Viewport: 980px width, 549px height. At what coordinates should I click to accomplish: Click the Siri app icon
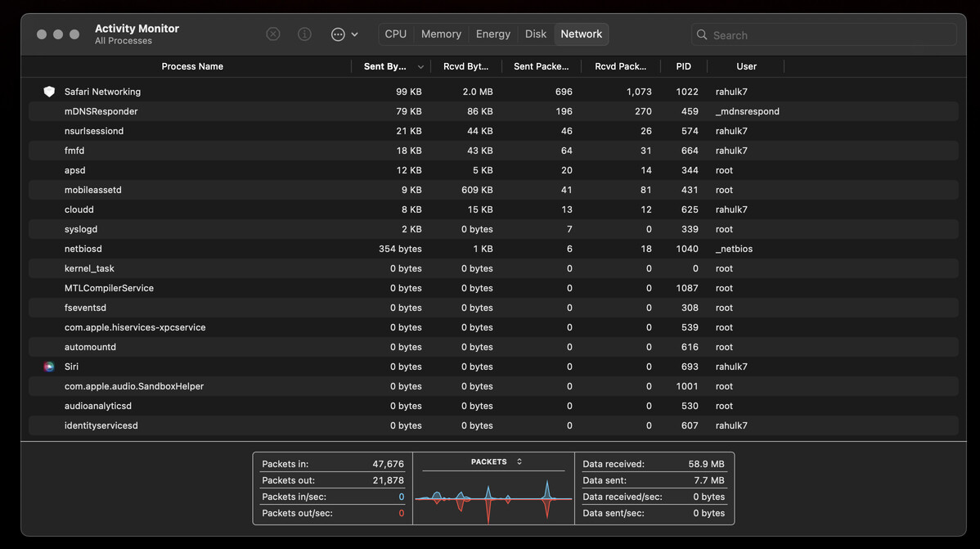coord(49,367)
